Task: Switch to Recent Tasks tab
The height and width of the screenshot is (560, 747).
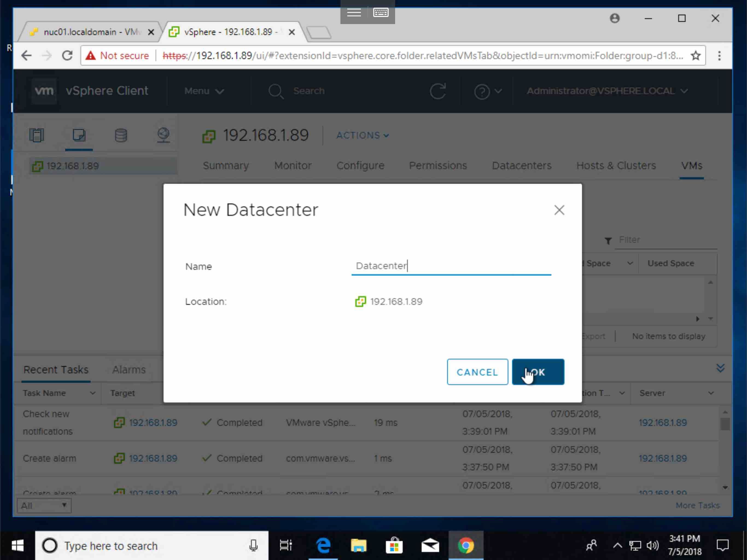Action: tap(56, 369)
